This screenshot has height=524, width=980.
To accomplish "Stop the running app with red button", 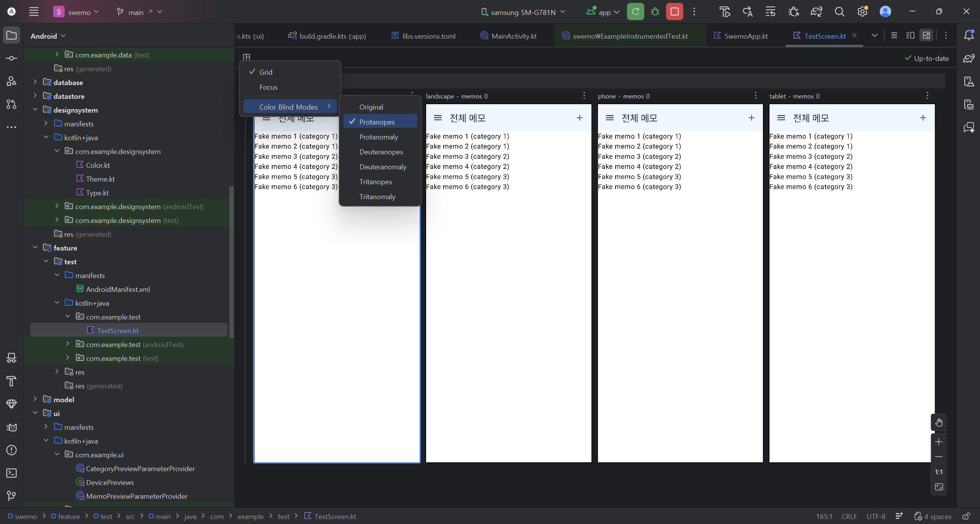I will pyautogui.click(x=675, y=12).
